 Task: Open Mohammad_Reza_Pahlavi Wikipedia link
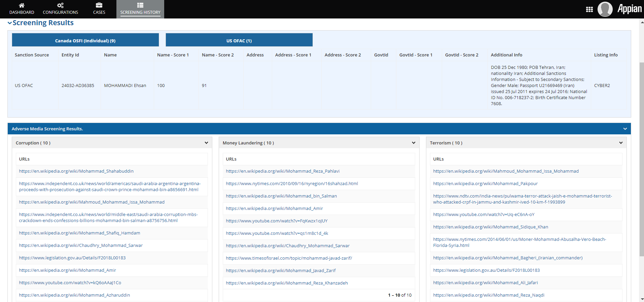pos(283,171)
